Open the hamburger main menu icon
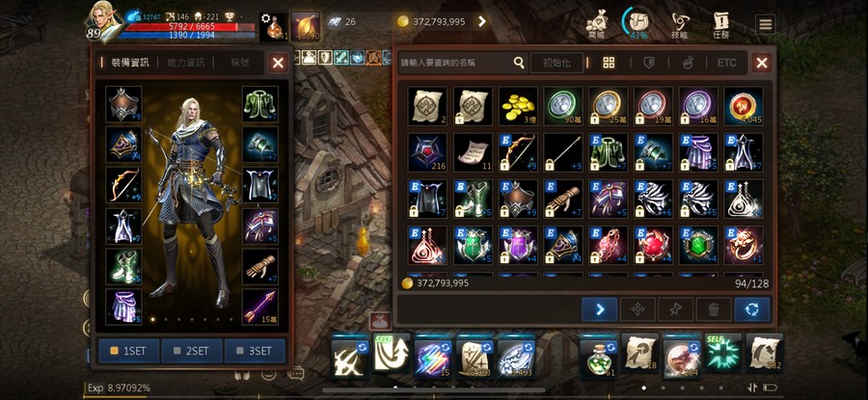Viewport: 868px width, 400px height. pos(765,24)
